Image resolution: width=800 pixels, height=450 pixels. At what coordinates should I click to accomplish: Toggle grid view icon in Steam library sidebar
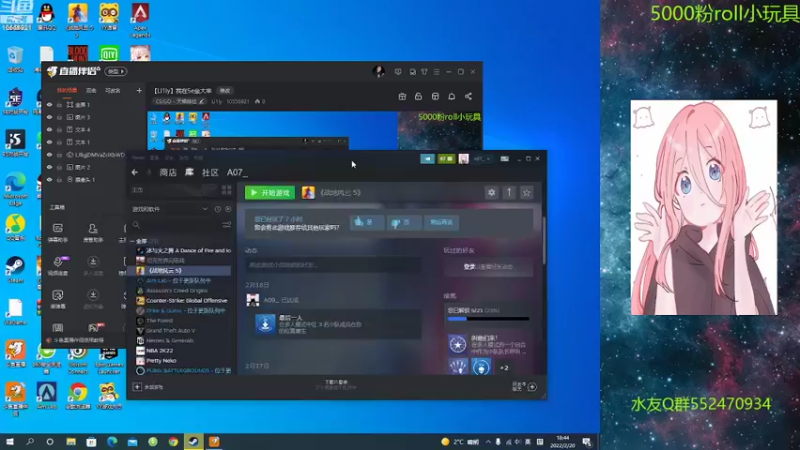pos(227,190)
